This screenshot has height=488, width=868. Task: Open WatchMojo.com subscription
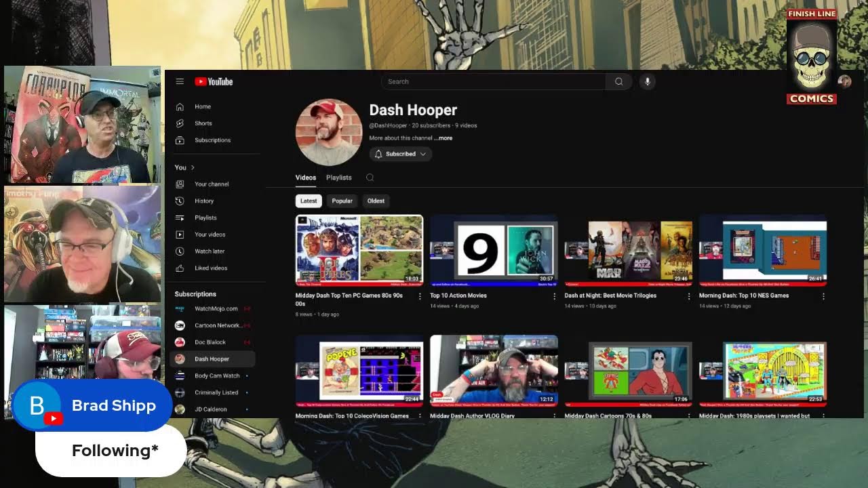(x=213, y=308)
